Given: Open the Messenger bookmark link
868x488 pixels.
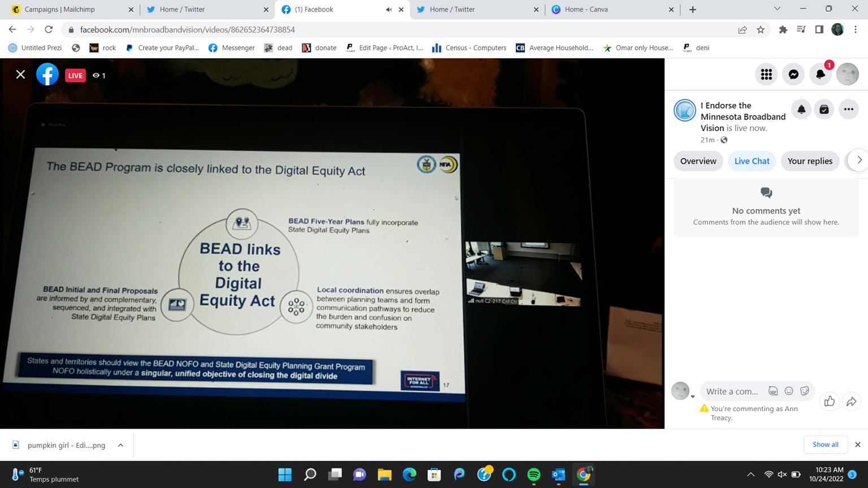Looking at the screenshot, I should (232, 48).
